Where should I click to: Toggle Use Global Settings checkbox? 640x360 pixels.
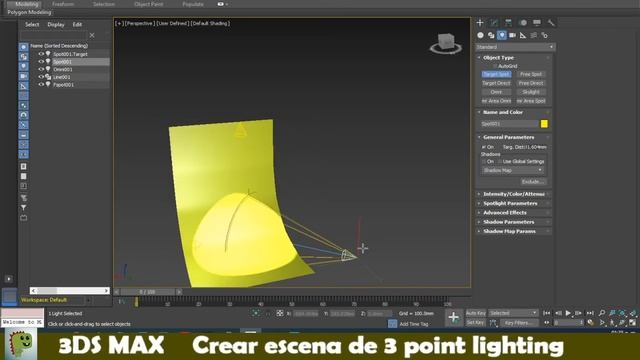pyautogui.click(x=500, y=162)
